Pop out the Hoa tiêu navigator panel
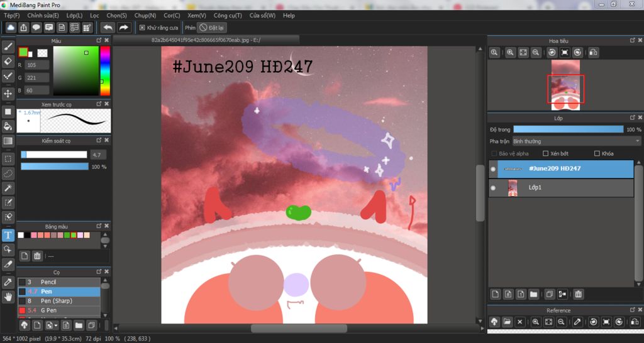Viewport: 644px width, 343px height. (x=633, y=40)
